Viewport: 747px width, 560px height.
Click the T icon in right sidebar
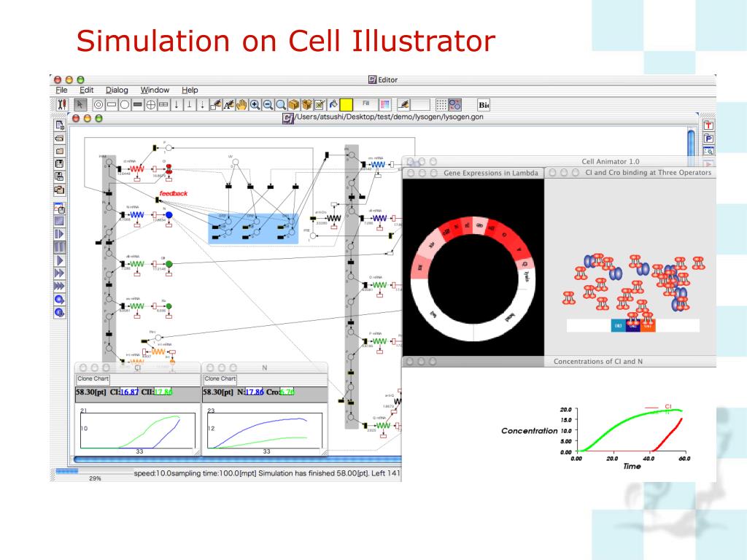(708, 125)
